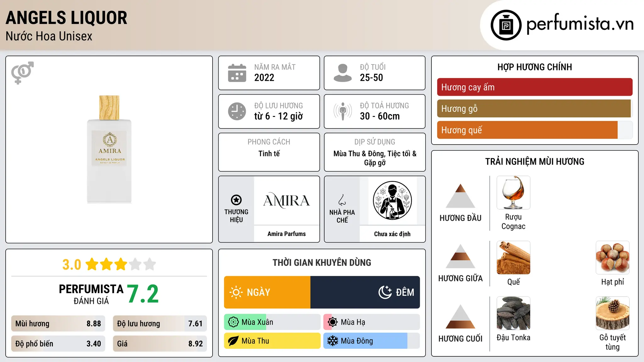Image resolution: width=644 pixels, height=362 pixels.
Task: Click the sun icon beside Mùa Hạ
Action: pos(333,322)
